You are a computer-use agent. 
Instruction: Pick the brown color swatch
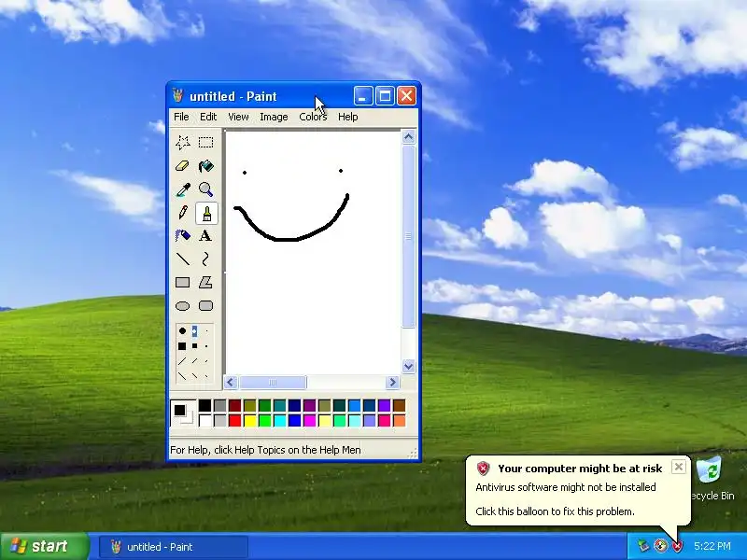(400, 405)
